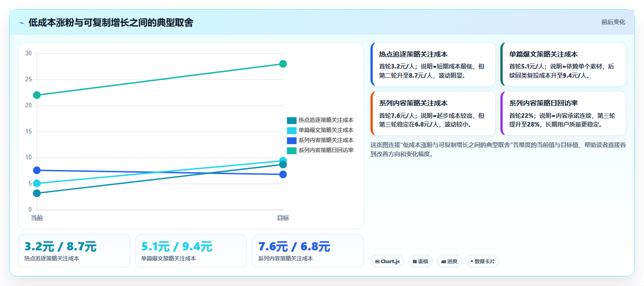
Task: Click the 前后变化 label in the header
Action: click(x=613, y=22)
